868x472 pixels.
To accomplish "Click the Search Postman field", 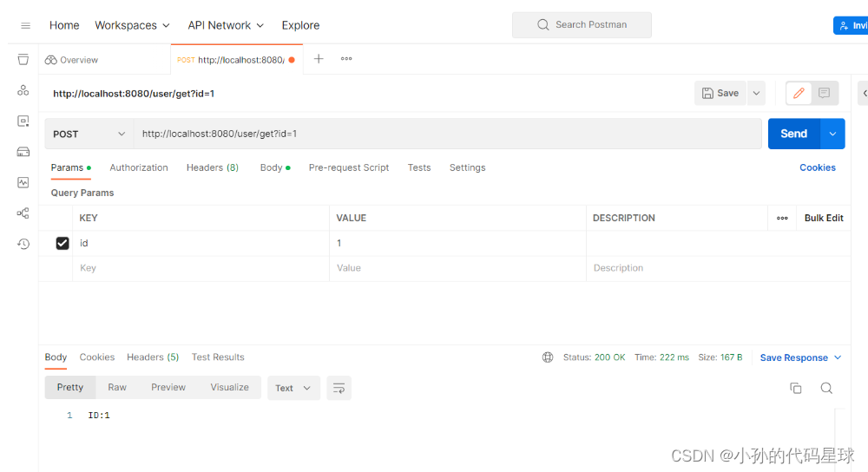I will pyautogui.click(x=582, y=25).
